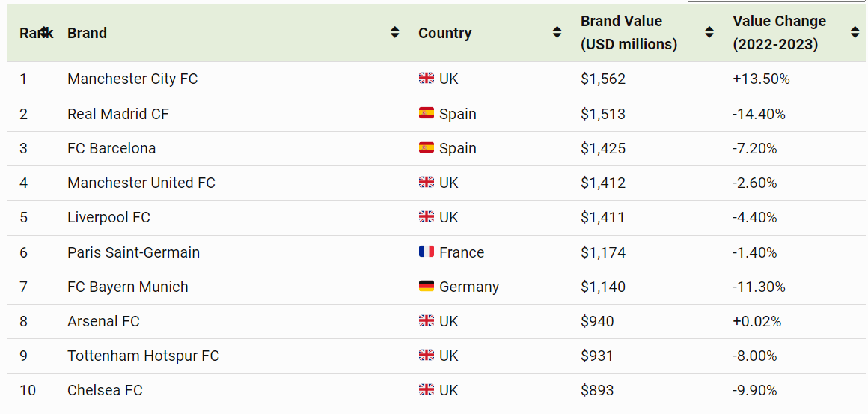Image resolution: width=868 pixels, height=414 pixels.
Task: Click FC Bayern Munich brand name
Action: point(127,287)
